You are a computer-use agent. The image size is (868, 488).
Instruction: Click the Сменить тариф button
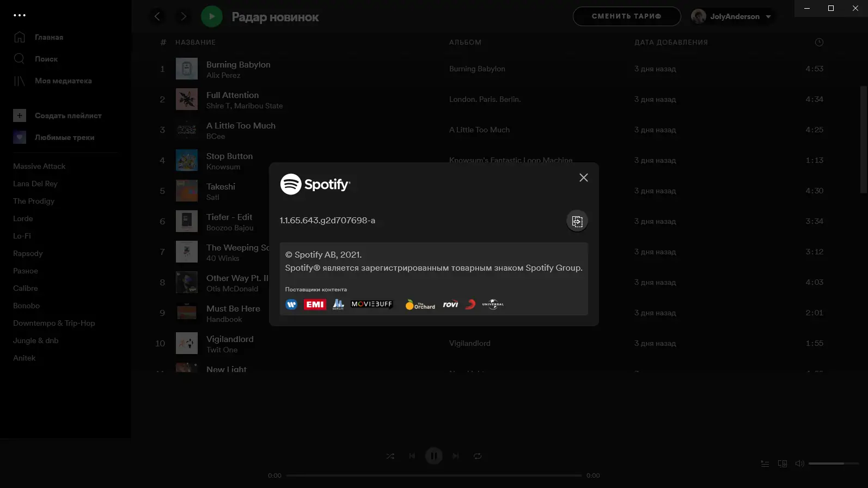(x=627, y=16)
